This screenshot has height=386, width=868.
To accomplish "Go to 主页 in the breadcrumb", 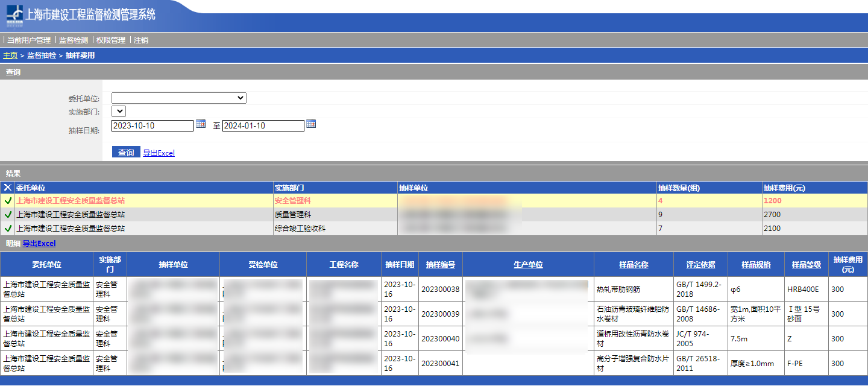I will pyautogui.click(x=10, y=55).
